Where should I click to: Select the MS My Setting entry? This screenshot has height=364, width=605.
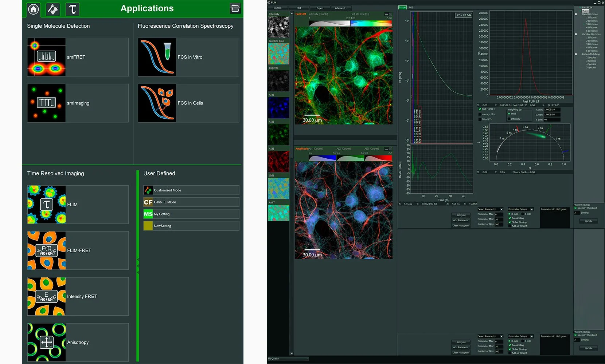point(191,214)
